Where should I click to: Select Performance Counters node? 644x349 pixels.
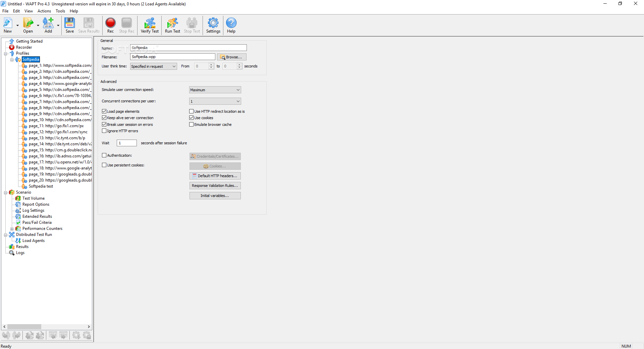click(x=42, y=229)
